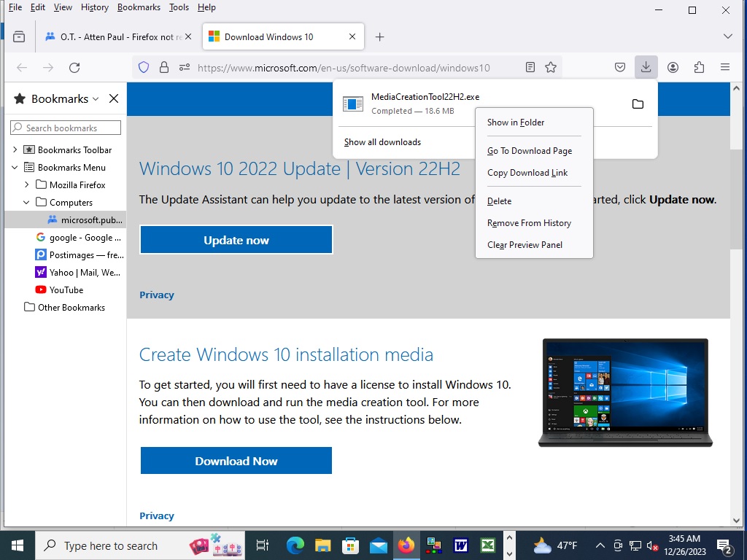Toggle Reader View icon
The image size is (747, 560).
[530, 68]
